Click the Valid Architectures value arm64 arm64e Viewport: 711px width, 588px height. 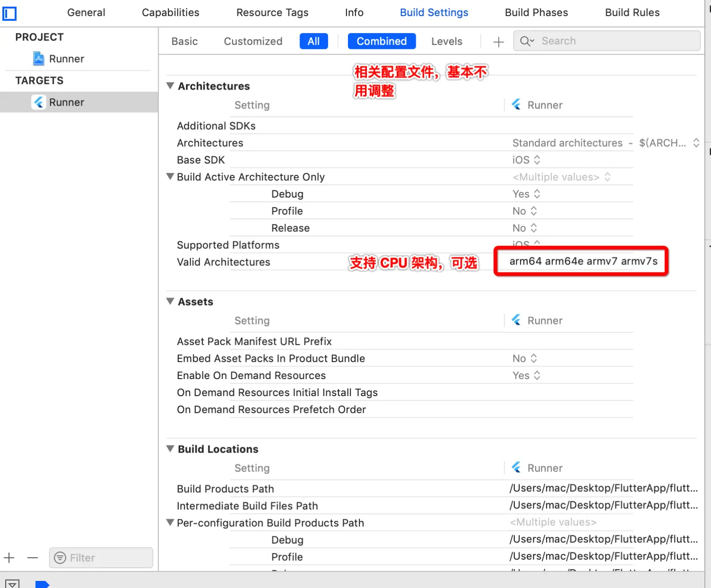tap(583, 261)
